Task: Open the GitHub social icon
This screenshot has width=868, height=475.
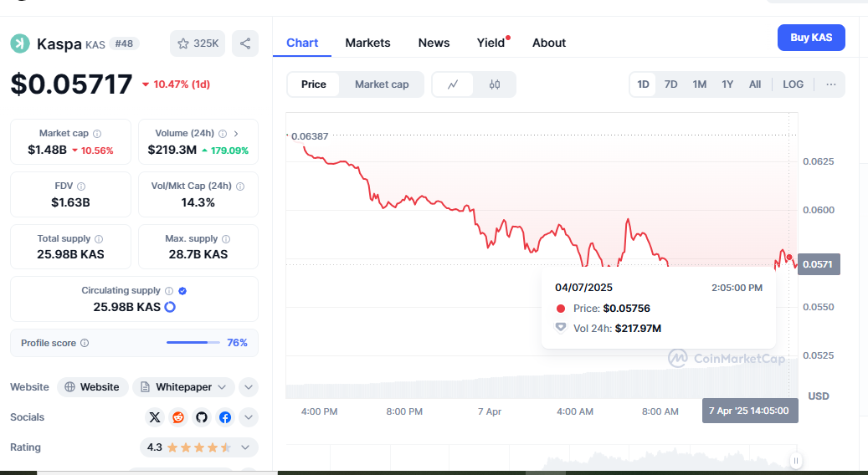Action: (202, 417)
